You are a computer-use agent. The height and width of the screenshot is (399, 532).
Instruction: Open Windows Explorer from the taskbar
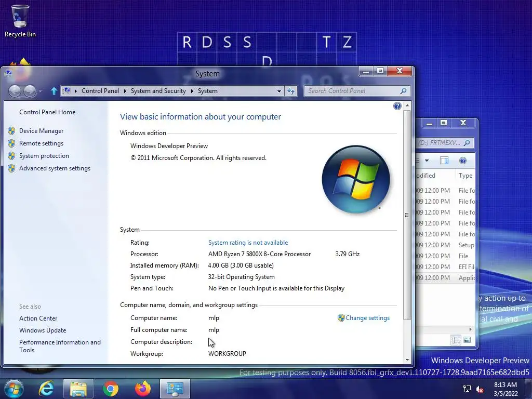click(78, 389)
